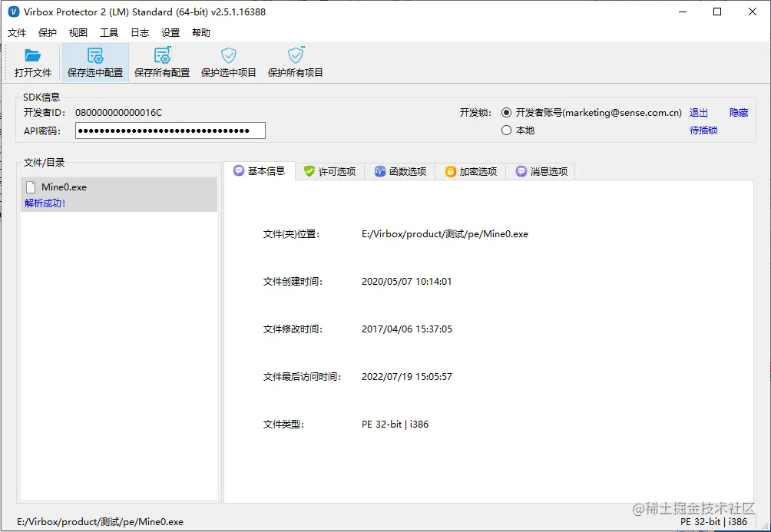The image size is (771, 532).
Task: Select 本地 local lock radio button
Action: click(507, 131)
